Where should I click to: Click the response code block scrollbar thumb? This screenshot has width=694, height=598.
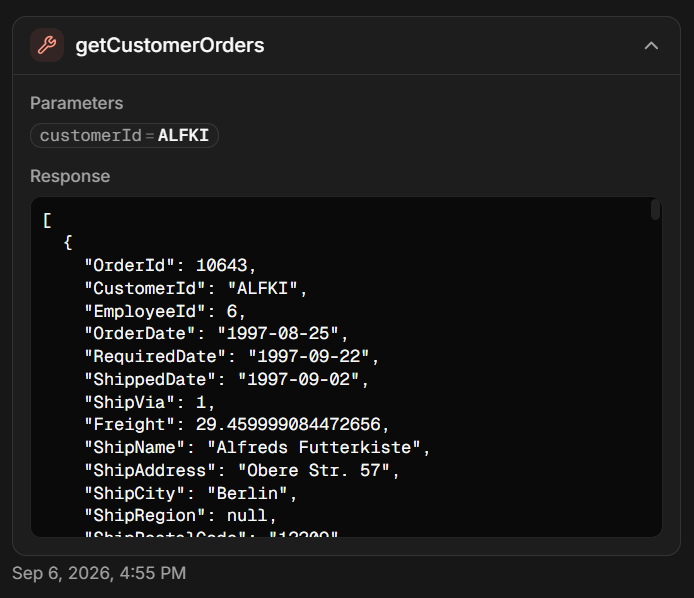[x=655, y=210]
